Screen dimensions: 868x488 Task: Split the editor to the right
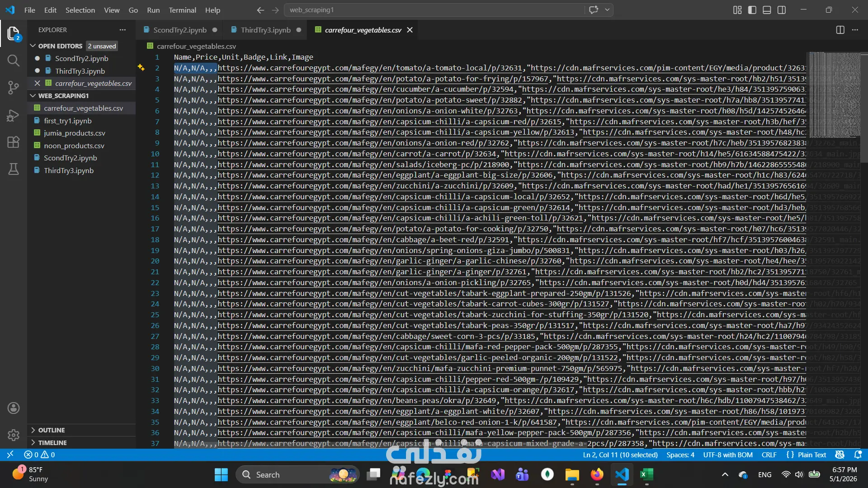840,30
